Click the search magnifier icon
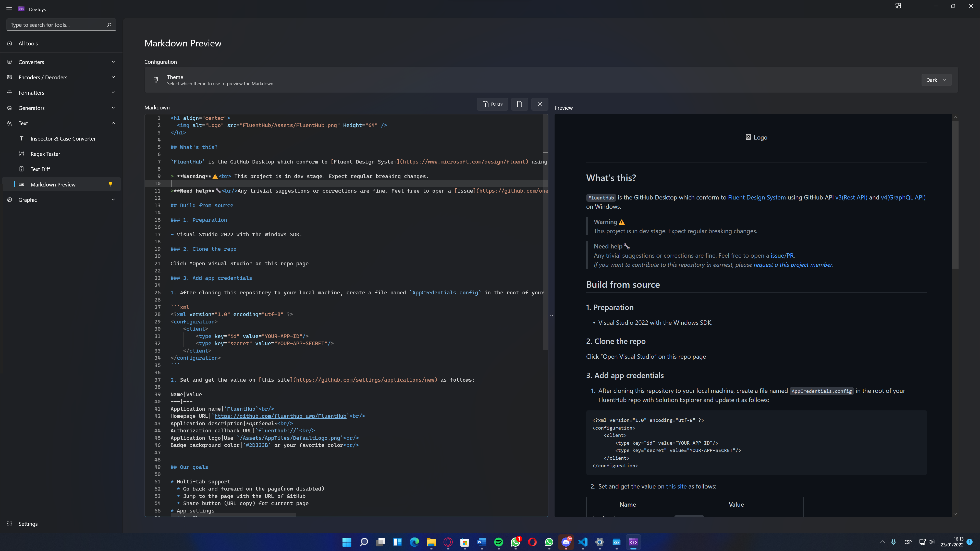The width and height of the screenshot is (980, 551). click(109, 25)
